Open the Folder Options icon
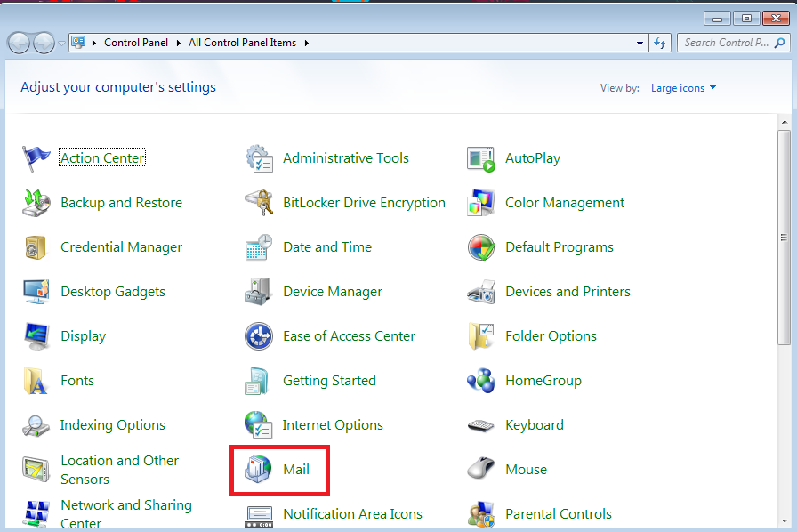The height and width of the screenshot is (532, 797). (x=481, y=336)
